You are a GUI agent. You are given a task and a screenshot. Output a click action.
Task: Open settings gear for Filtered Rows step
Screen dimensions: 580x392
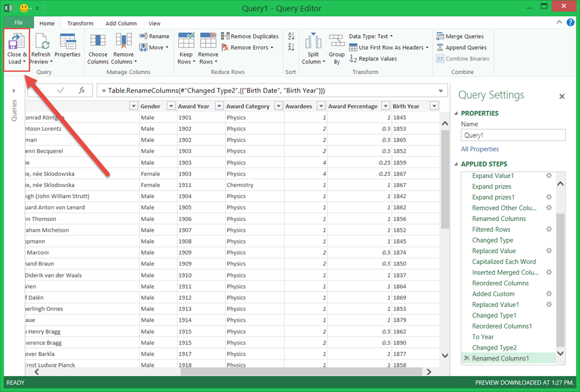pyautogui.click(x=548, y=229)
